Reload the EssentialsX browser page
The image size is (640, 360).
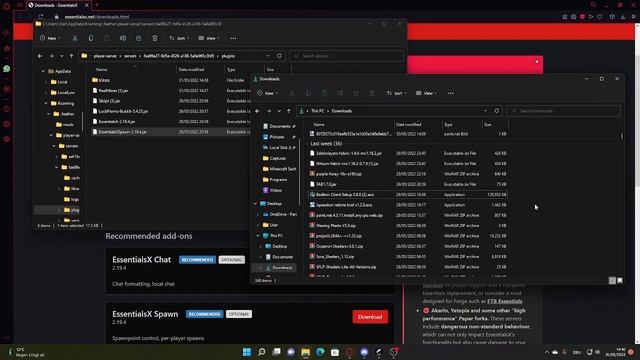pyautogui.click(x=41, y=17)
